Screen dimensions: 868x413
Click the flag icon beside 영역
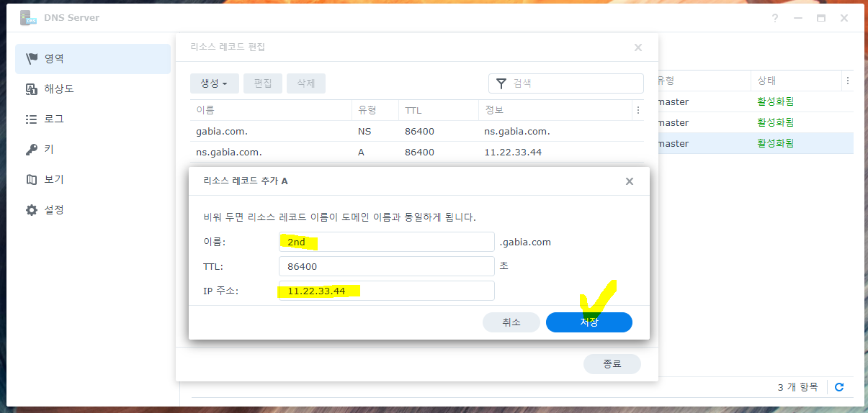coord(32,59)
